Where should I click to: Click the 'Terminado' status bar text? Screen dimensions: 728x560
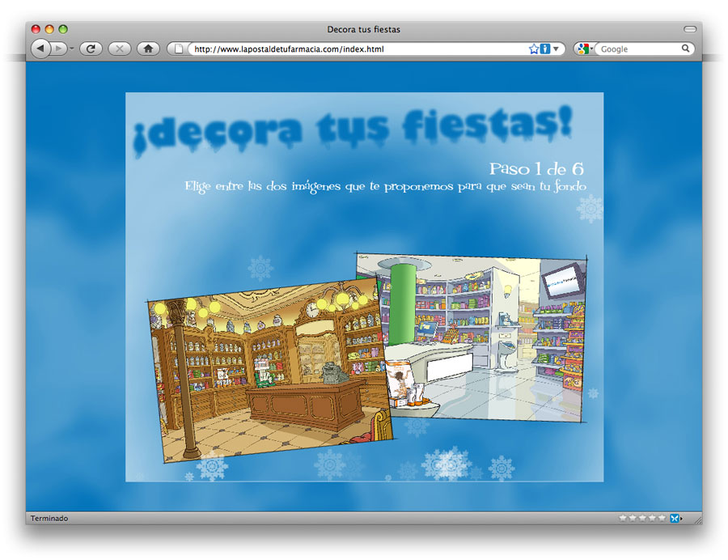(x=49, y=518)
